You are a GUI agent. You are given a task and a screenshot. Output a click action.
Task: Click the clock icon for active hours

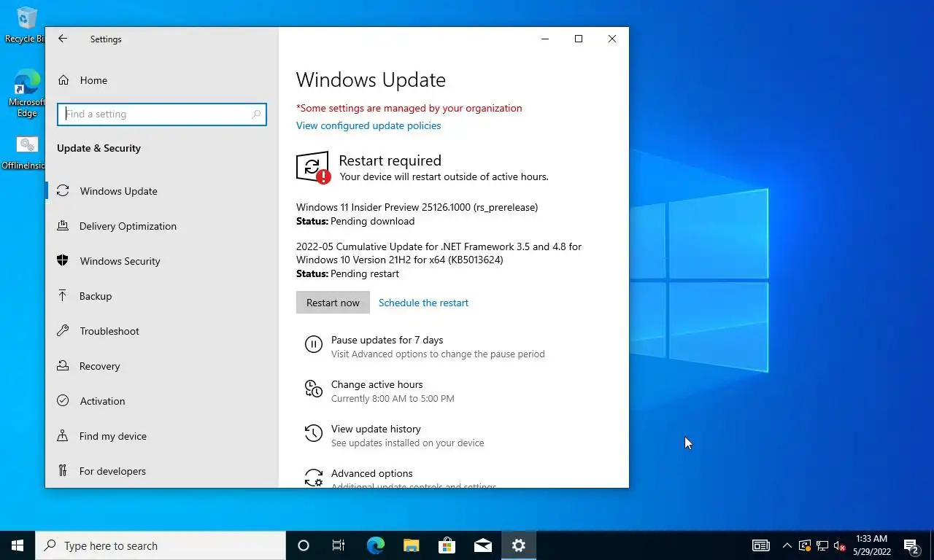point(314,389)
